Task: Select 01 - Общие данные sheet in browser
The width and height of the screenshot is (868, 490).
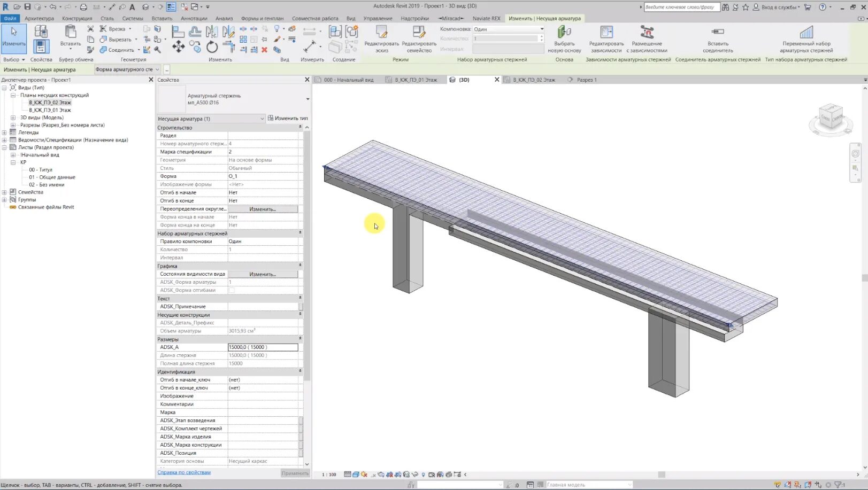Action: (x=52, y=177)
